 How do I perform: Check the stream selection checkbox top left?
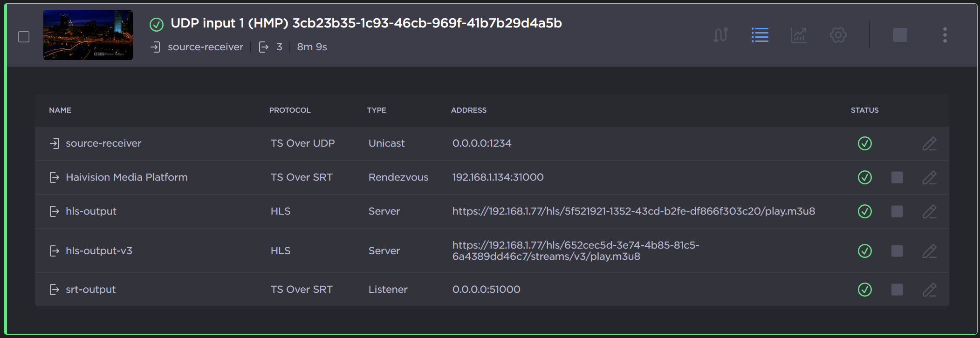pyautogui.click(x=23, y=36)
